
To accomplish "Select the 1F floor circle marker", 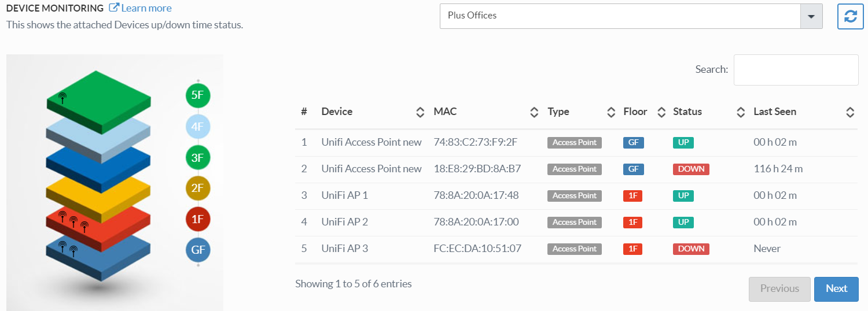I will point(198,219).
